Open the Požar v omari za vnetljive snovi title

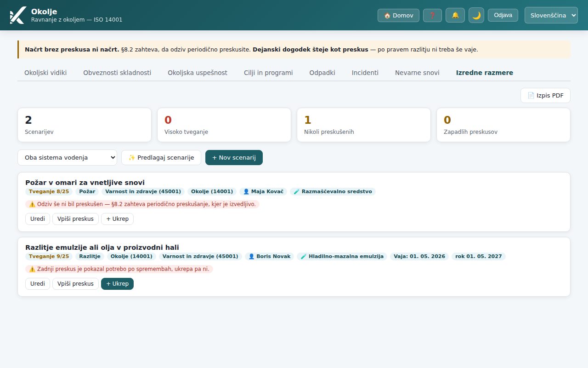tap(85, 183)
